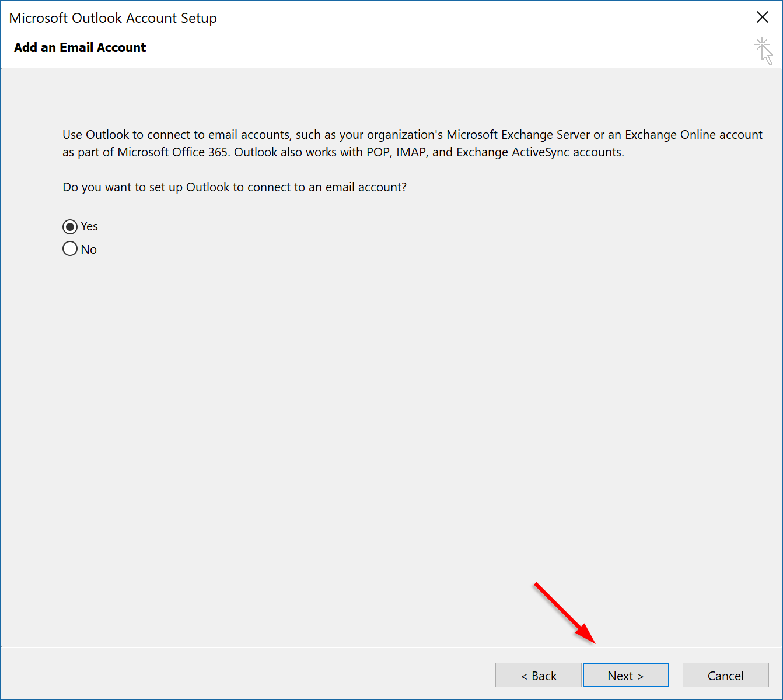
Task: Go back using the Back button
Action: (538, 675)
